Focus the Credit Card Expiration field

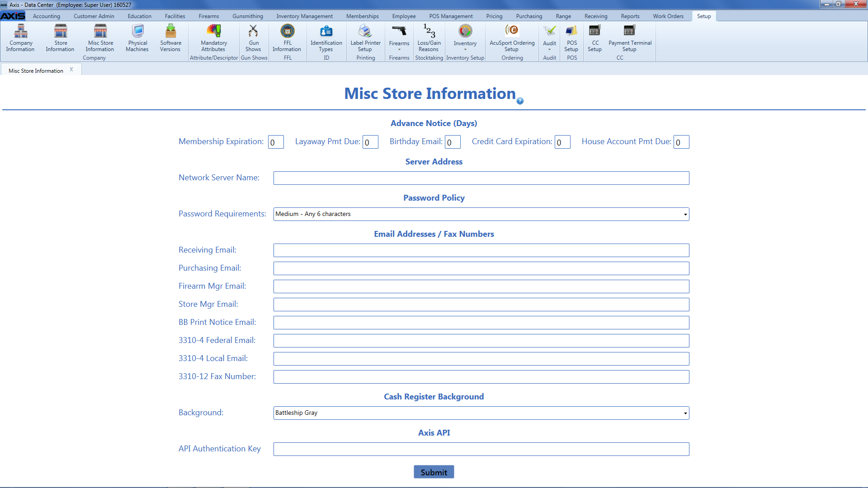point(562,142)
